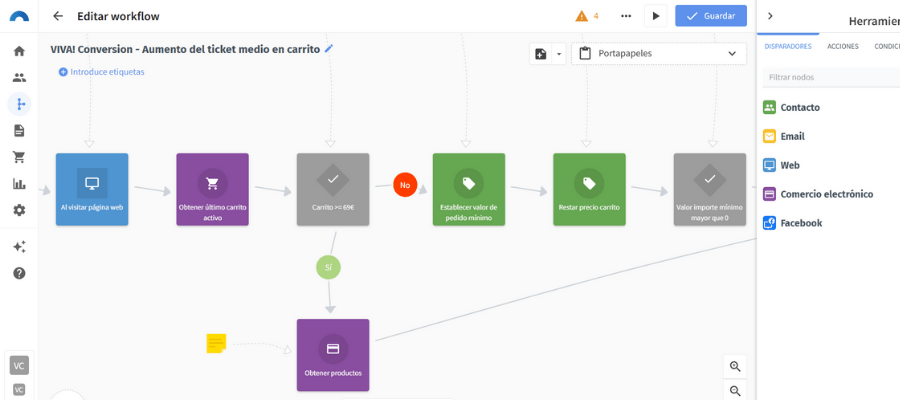Click the red No branch label
The width and height of the screenshot is (900, 400).
coord(405,185)
